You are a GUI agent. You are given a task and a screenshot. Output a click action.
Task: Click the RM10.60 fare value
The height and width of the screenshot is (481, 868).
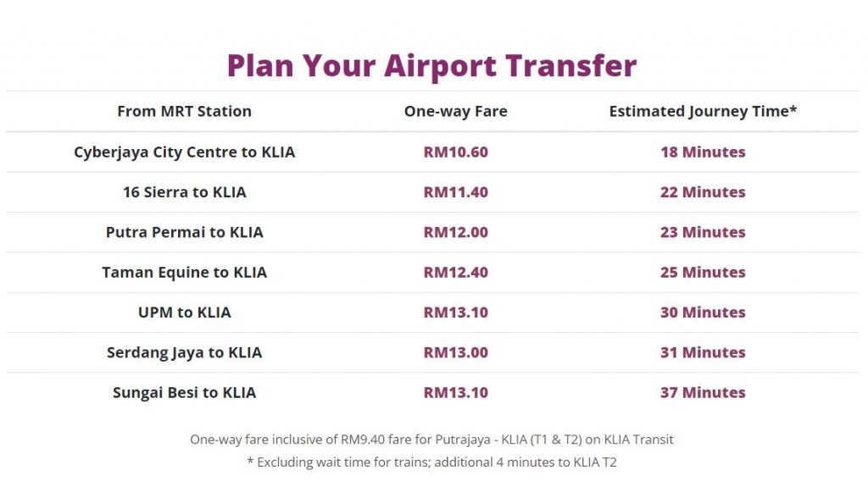[455, 152]
